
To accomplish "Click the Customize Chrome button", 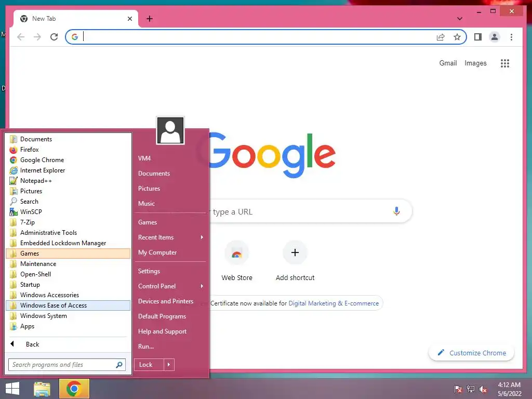I will 471,353.
